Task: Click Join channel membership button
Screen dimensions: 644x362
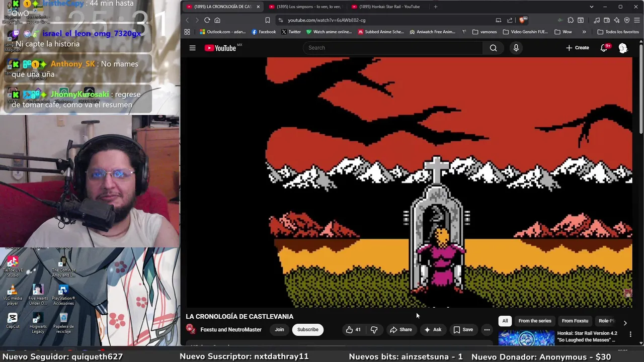Action: click(279, 330)
